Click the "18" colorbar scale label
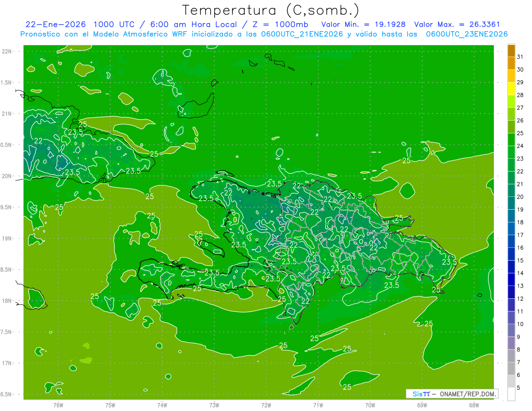 (x=520, y=222)
